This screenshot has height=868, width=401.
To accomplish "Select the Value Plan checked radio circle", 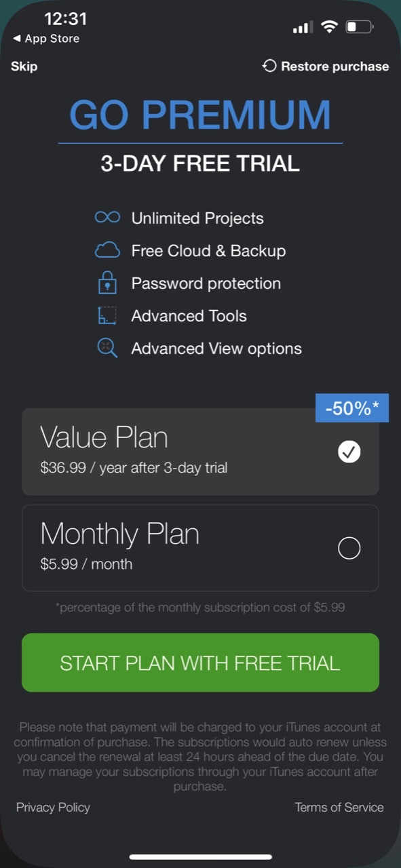I will [x=349, y=452].
